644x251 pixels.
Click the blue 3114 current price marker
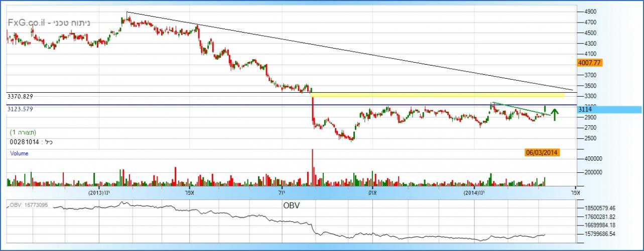pos(586,109)
